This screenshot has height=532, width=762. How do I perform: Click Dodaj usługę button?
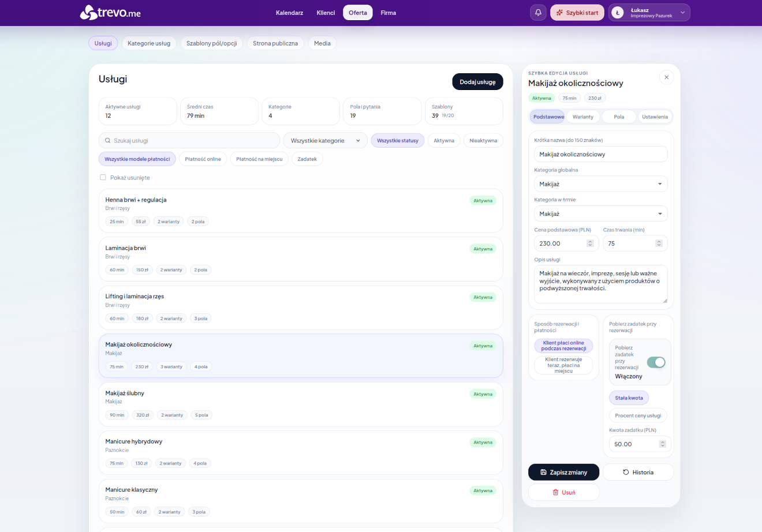point(477,82)
